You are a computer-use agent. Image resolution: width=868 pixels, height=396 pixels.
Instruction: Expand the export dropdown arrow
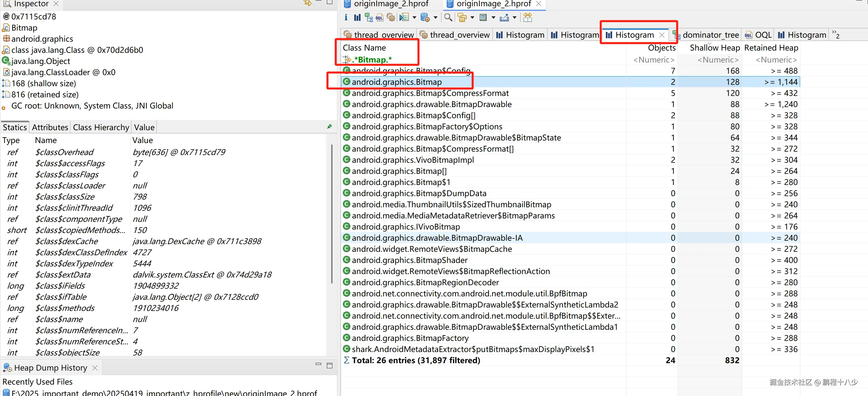click(515, 17)
